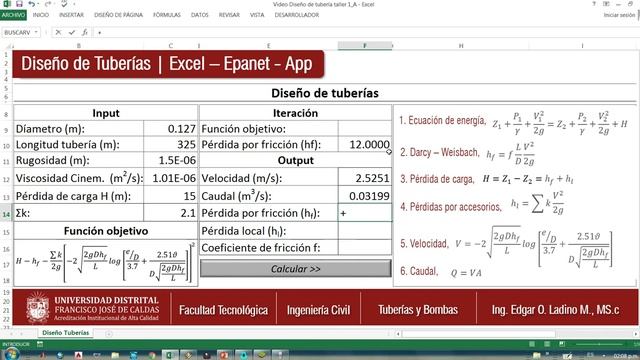Click the sheet tab scroll left arrow

(x=11, y=333)
